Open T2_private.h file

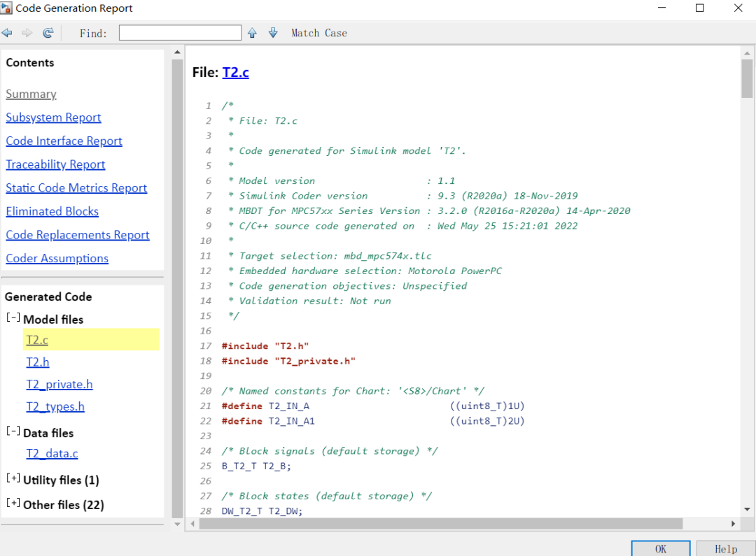tap(59, 385)
